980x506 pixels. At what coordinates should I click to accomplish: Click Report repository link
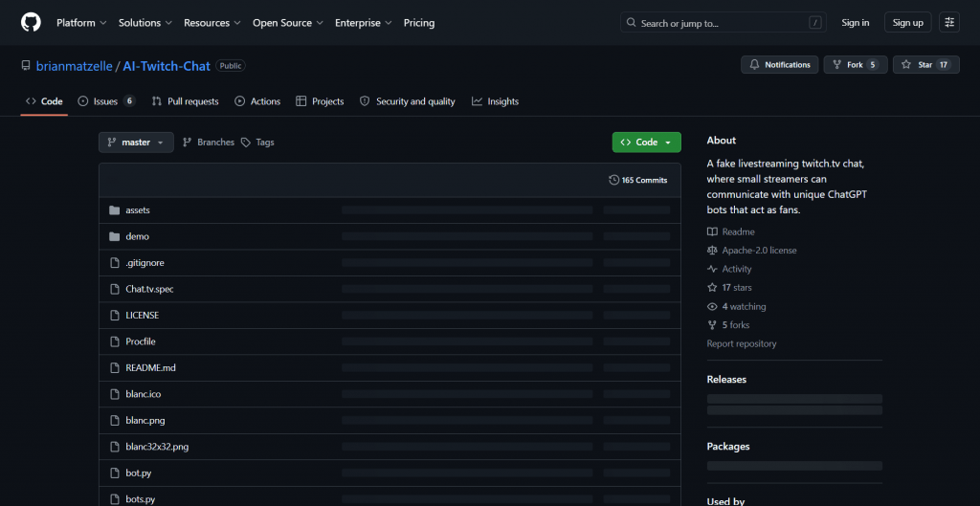[742, 343]
